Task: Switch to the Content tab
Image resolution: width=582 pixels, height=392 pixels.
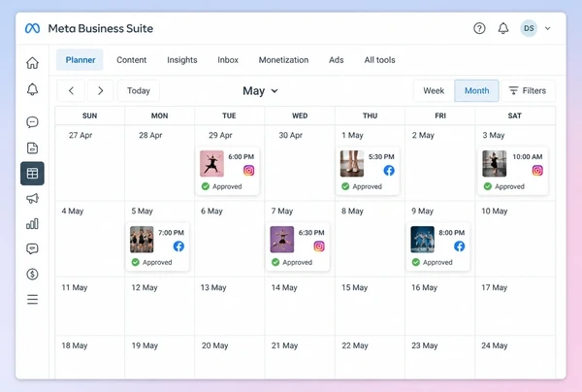Action: (131, 60)
